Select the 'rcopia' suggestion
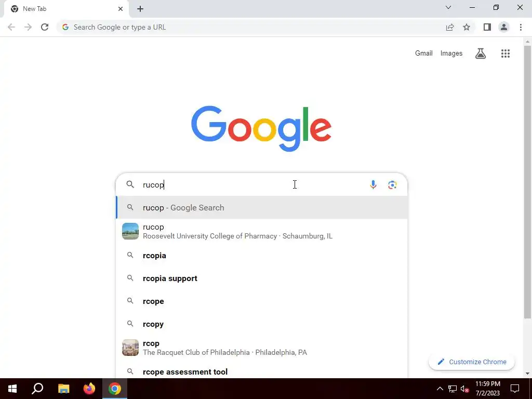This screenshot has height=399, width=532. 262,256
